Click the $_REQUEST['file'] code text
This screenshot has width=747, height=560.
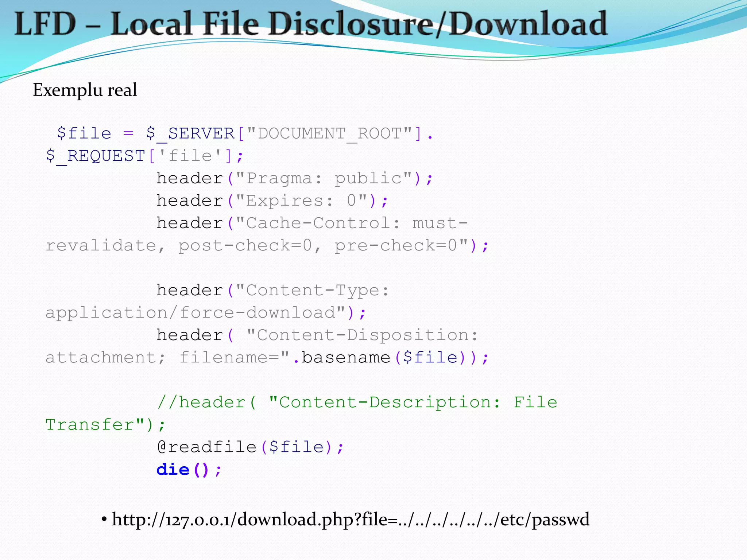[x=144, y=156]
